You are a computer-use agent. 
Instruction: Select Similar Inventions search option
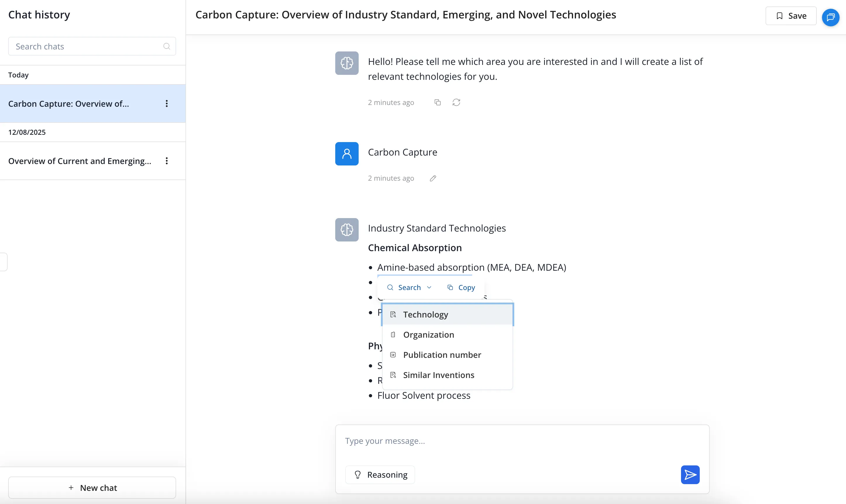[x=448, y=375]
